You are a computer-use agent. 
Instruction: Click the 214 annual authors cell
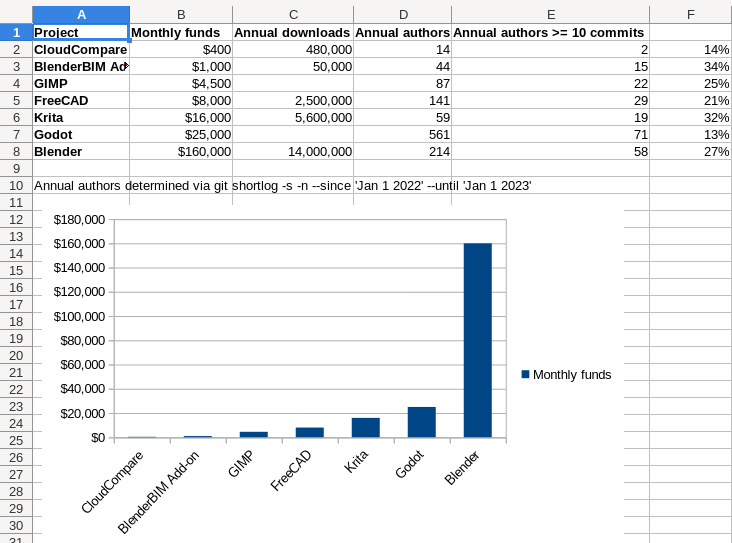coord(403,151)
